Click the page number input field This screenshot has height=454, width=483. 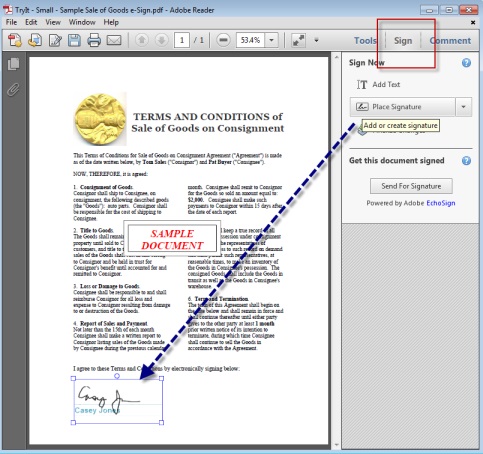(182, 40)
